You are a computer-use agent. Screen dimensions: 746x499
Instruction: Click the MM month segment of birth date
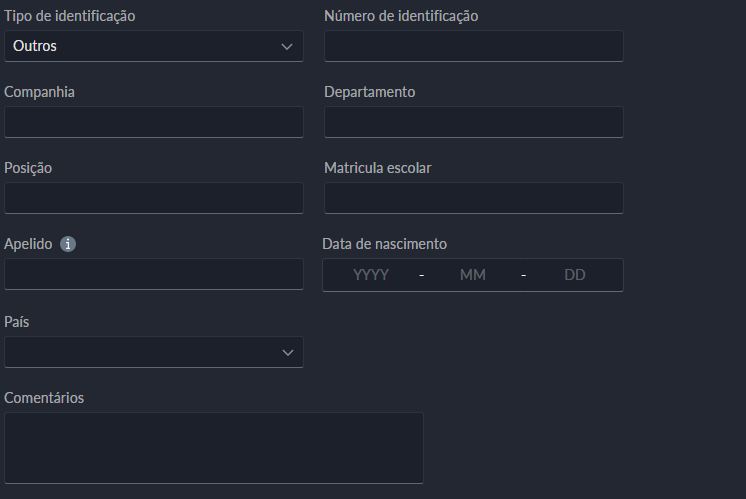[472, 275]
